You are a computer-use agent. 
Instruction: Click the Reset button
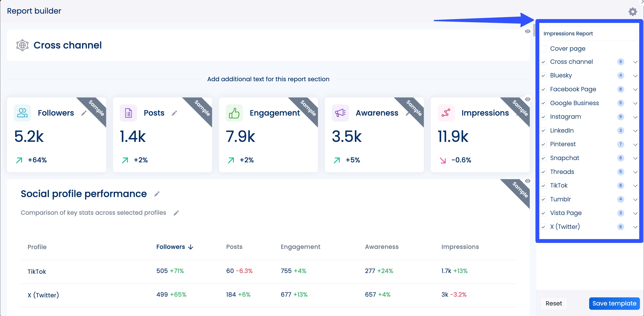[554, 303]
